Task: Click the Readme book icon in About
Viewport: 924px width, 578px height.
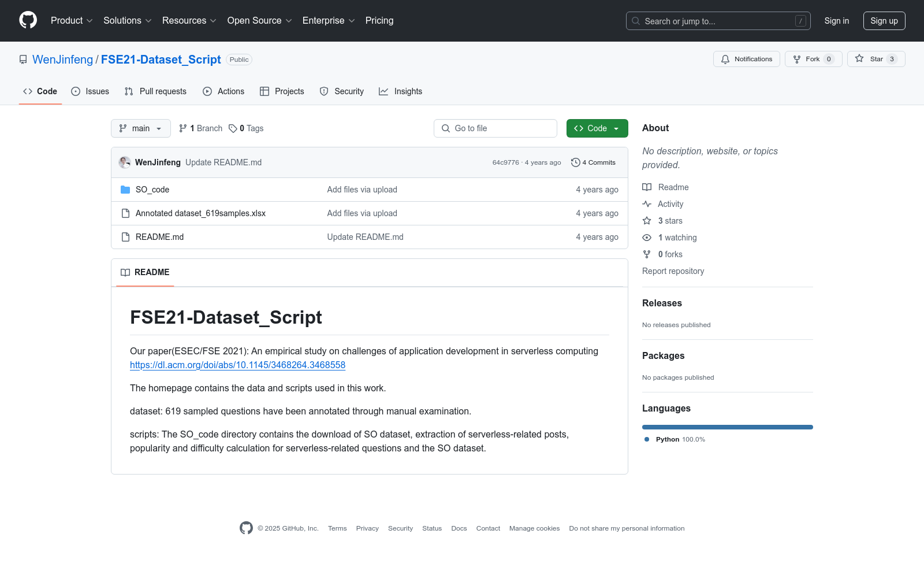Action: (x=647, y=187)
